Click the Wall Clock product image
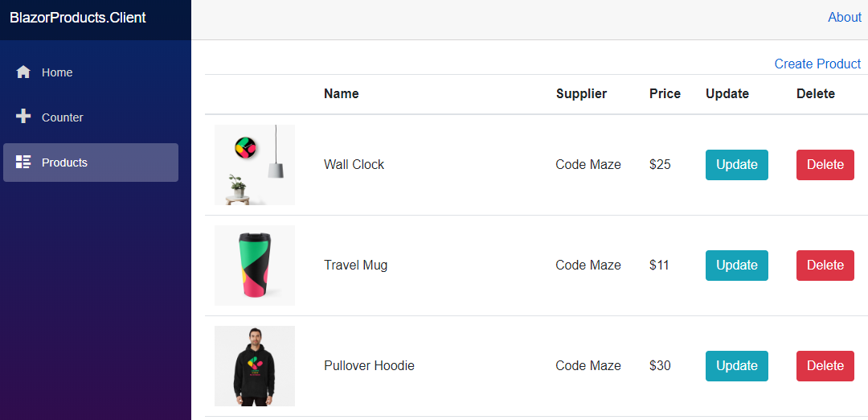Image resolution: width=868 pixels, height=420 pixels. 255,165
